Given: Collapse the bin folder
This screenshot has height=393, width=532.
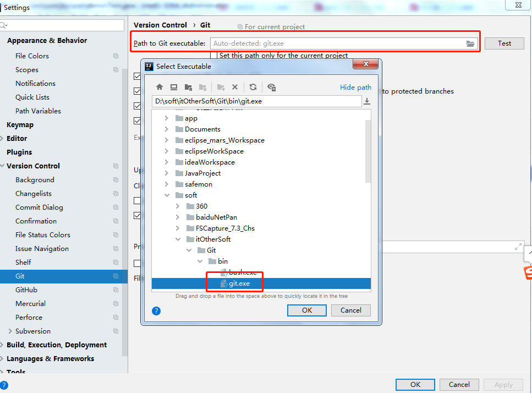Looking at the screenshot, I should tap(200, 261).
